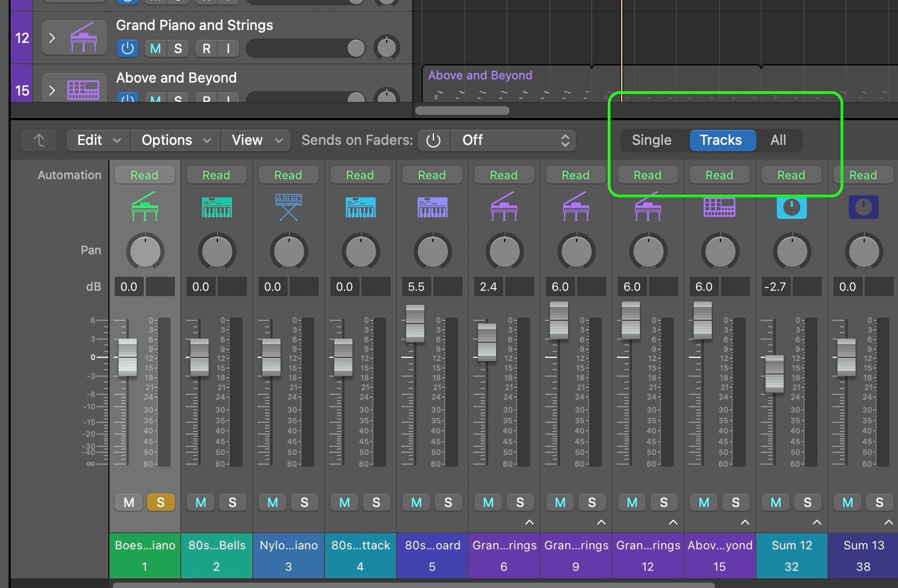This screenshot has width=898, height=588.
Task: Click the drum machine icon on channel 15
Action: (x=719, y=207)
